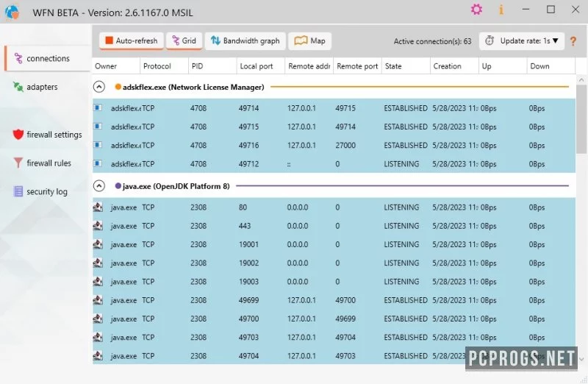Screen dimensions: 588x384
Task: Click the WFN app logo in title bar
Action: coord(12,12)
